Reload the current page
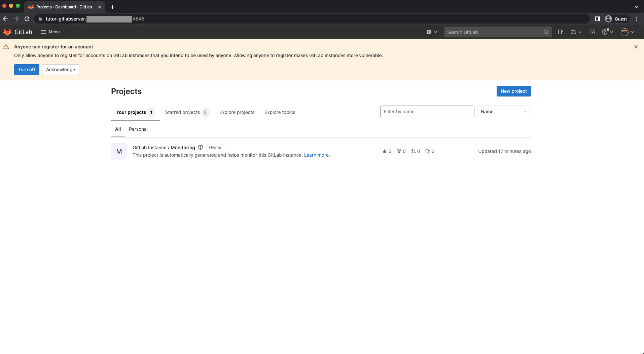Image resolution: width=644 pixels, height=354 pixels. pyautogui.click(x=27, y=19)
